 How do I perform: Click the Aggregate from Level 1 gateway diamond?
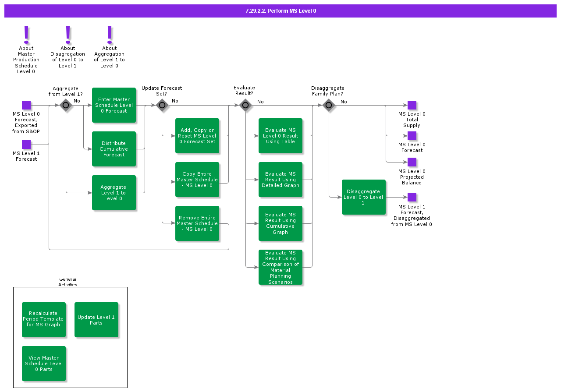click(x=66, y=105)
